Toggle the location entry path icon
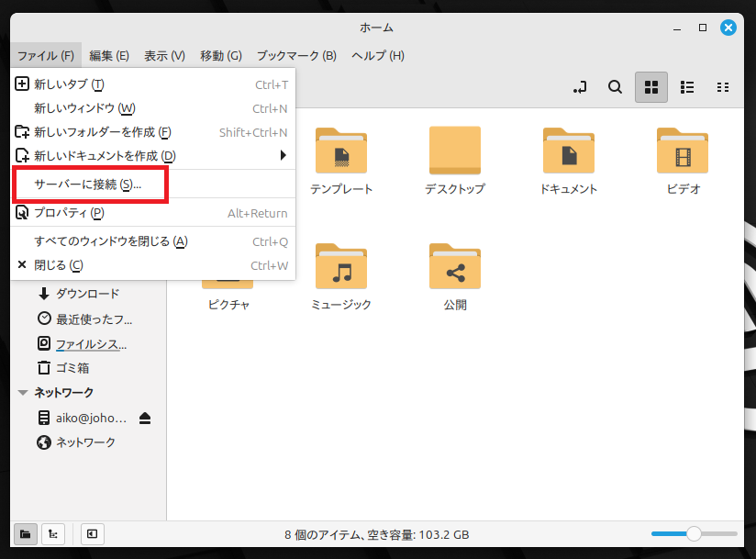Image resolution: width=756 pixels, height=559 pixels. 580,87
